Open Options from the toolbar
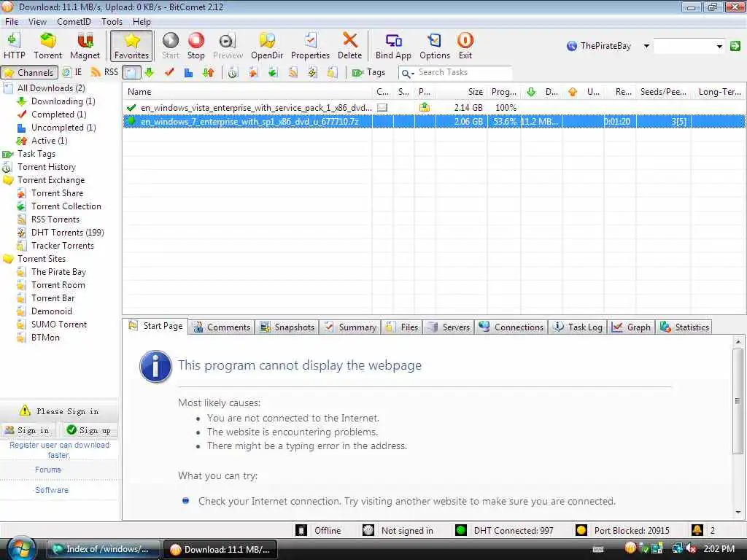This screenshot has height=560, width=747. click(435, 46)
